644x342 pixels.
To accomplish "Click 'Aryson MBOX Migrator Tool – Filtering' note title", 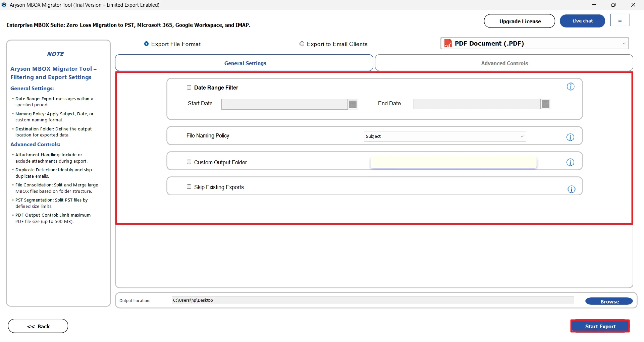I will pyautogui.click(x=53, y=73).
